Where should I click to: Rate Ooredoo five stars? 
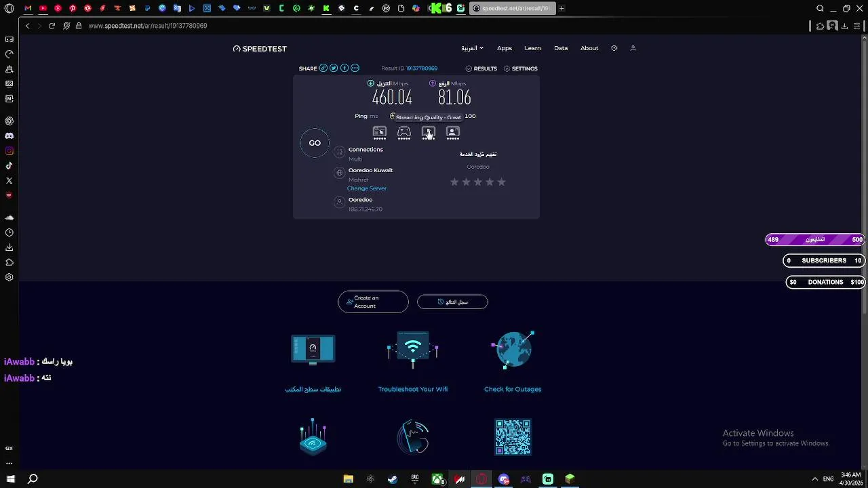pyautogui.click(x=502, y=182)
